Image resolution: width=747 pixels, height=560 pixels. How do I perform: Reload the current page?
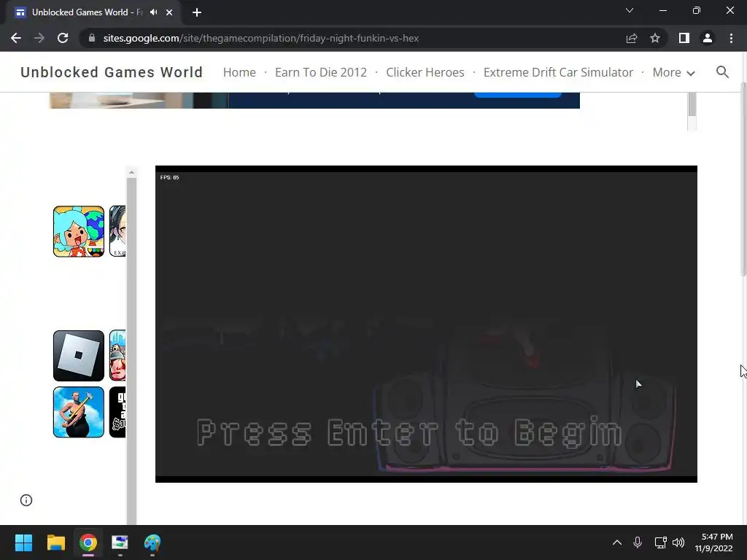pyautogui.click(x=63, y=38)
